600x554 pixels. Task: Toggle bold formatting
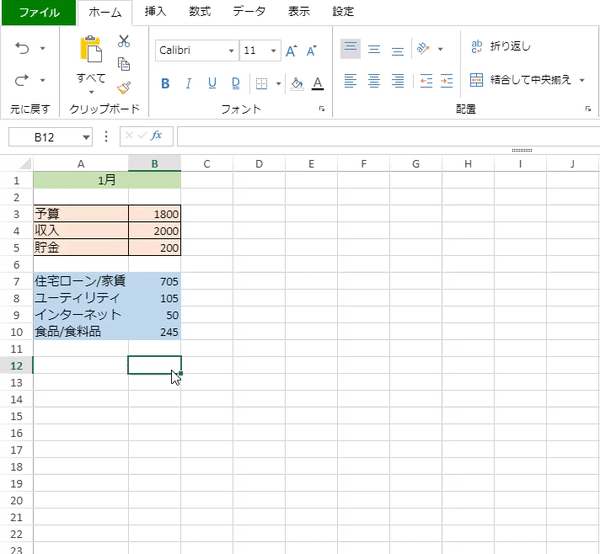(165, 84)
